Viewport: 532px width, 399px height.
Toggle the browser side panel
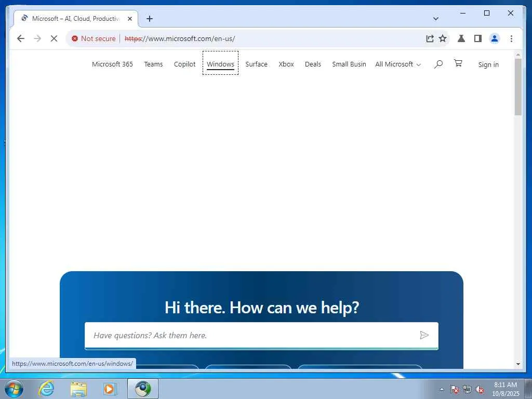coord(478,38)
